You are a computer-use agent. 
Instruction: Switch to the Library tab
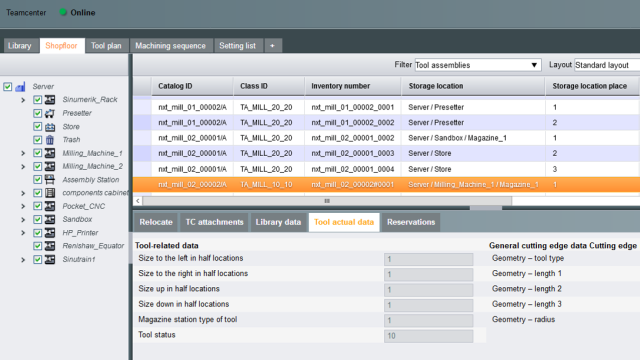20,46
